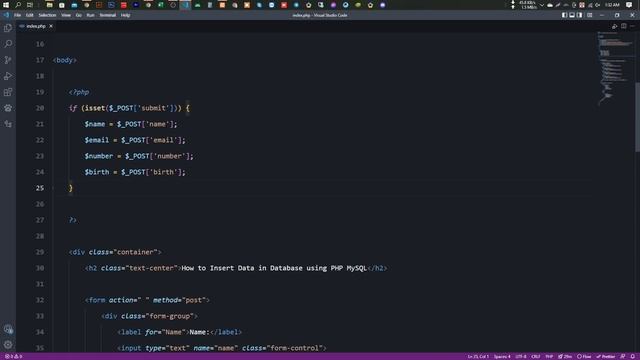This screenshot has height=360, width=640.
Task: Open the editor More Actions ellipsis
Action: tap(633, 26)
